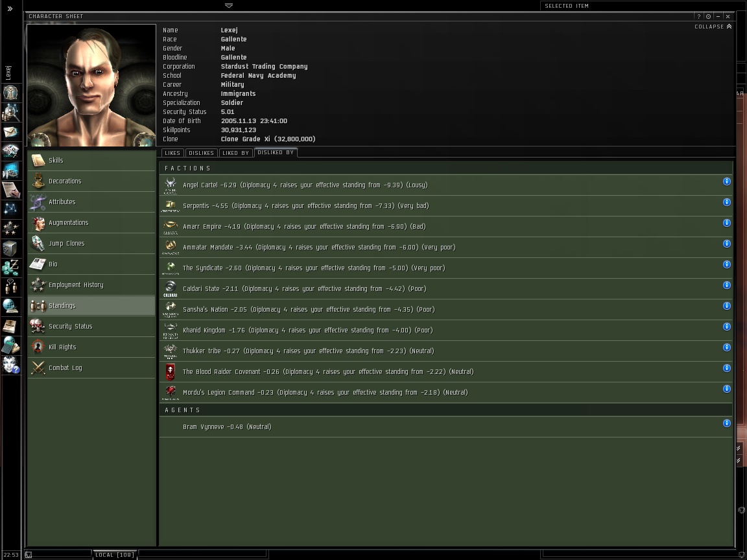Open the ship fitting icon in the Neocom
Screen dimensions: 747x560
(10, 151)
